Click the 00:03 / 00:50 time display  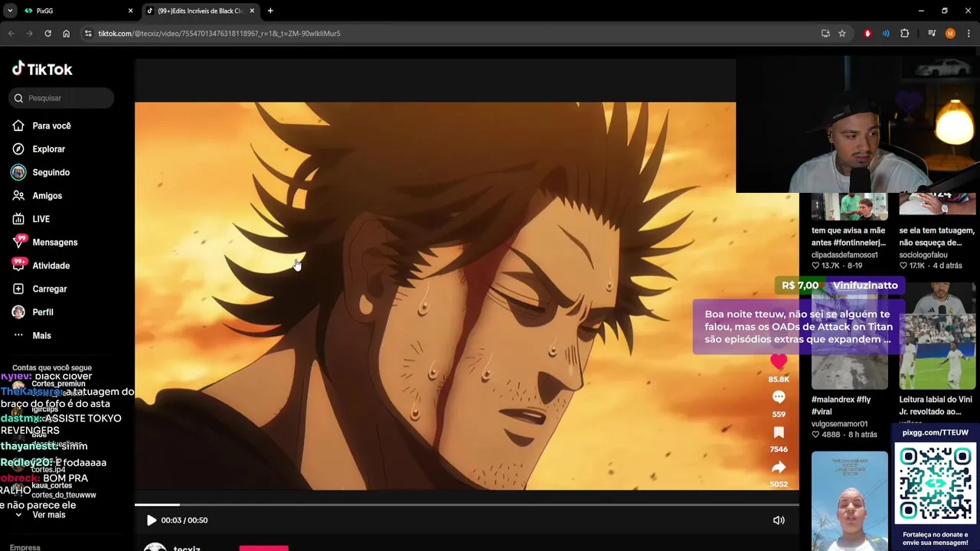(x=185, y=520)
